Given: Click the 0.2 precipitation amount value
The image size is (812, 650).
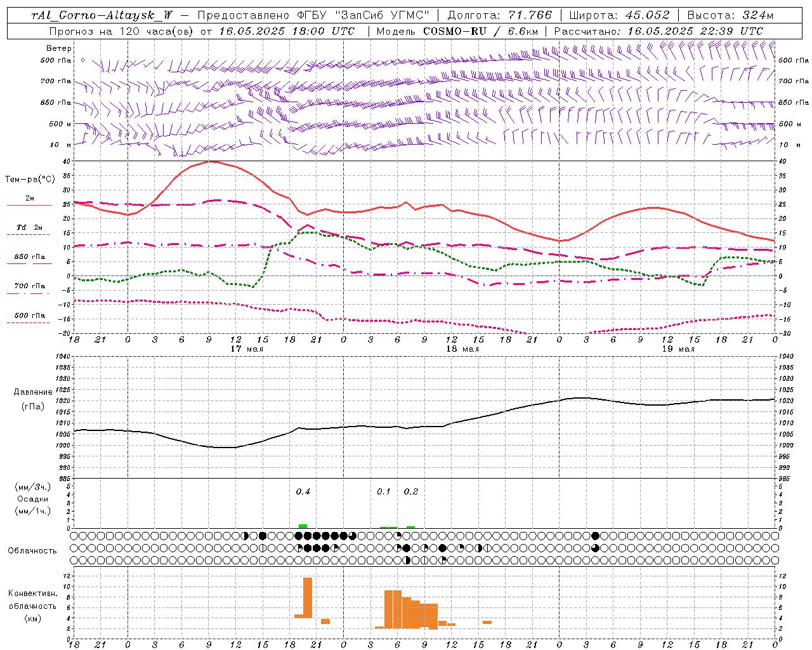Looking at the screenshot, I should click(411, 491).
